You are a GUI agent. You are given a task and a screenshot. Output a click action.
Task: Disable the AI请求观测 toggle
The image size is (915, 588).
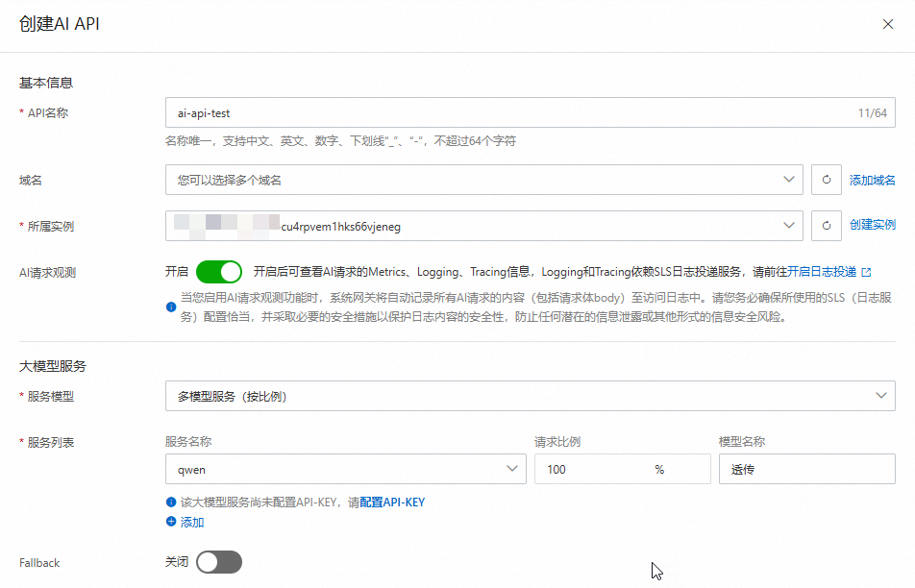(x=219, y=272)
